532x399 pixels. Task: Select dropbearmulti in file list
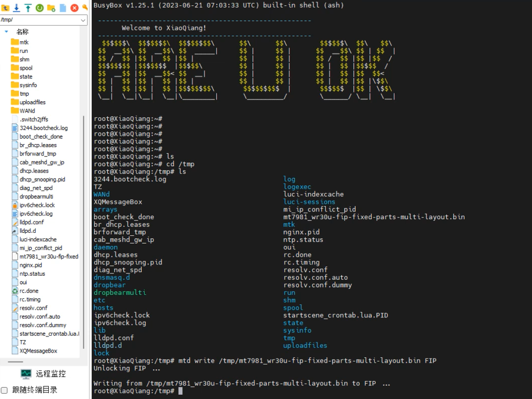pos(36,197)
